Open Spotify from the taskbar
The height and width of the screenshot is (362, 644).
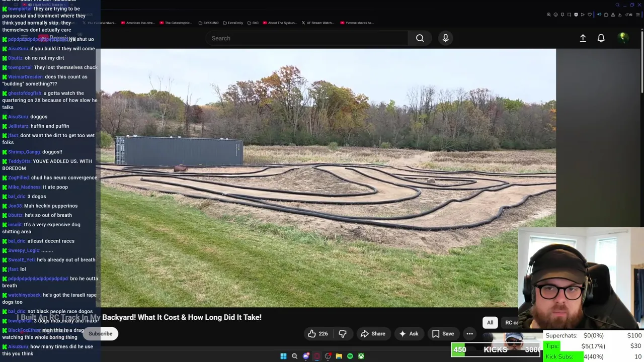(350, 356)
